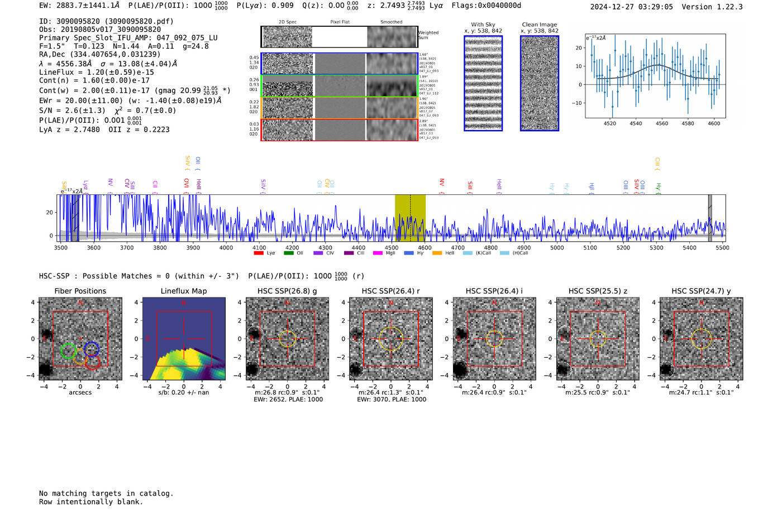The height and width of the screenshot is (532, 782).
Task: Select the red Lyα legend swatch
Action: tap(259, 253)
